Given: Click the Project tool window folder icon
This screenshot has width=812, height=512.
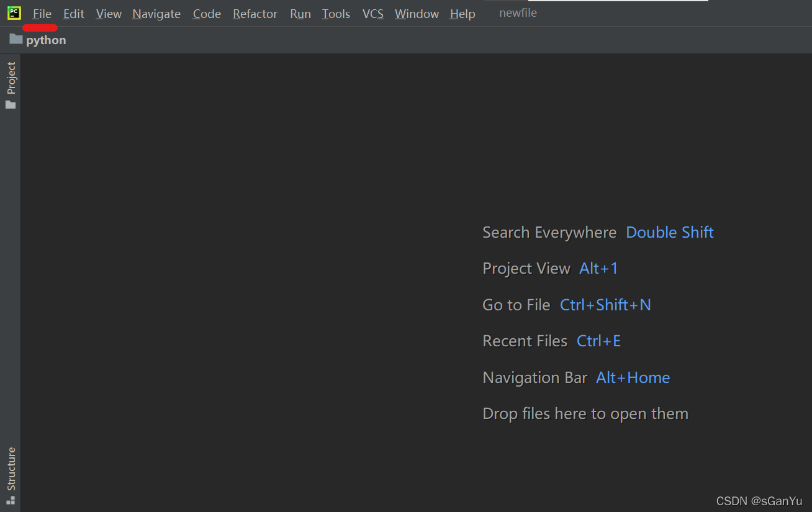Looking at the screenshot, I should (11, 105).
